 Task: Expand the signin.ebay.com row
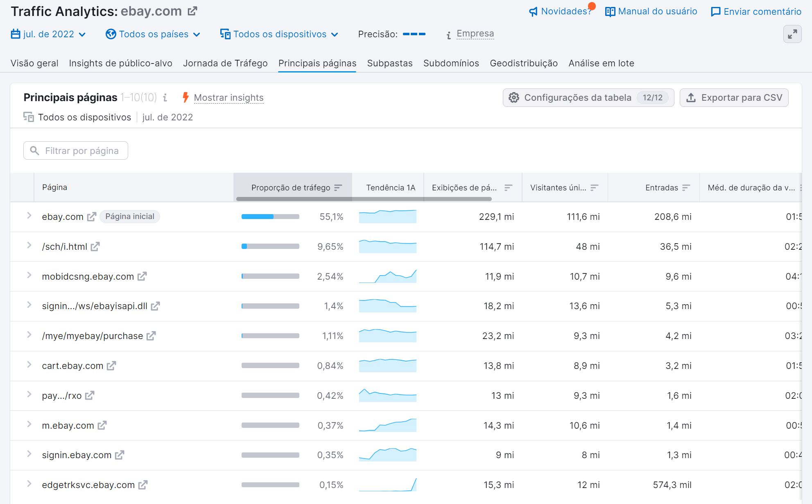coord(29,454)
